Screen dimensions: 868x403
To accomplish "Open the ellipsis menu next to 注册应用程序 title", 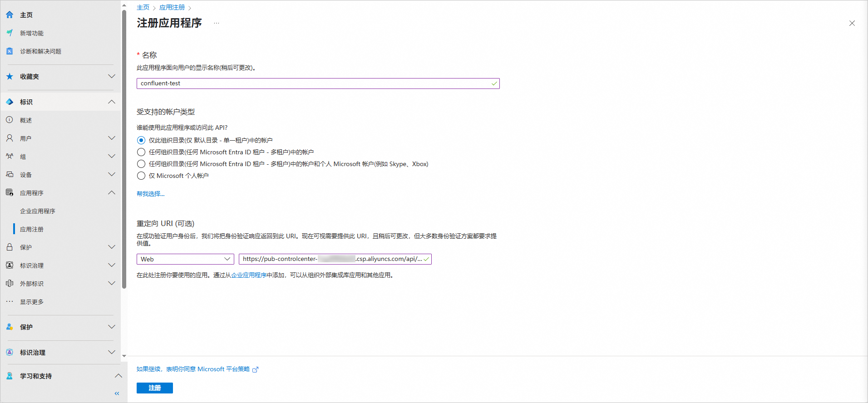I will 217,23.
